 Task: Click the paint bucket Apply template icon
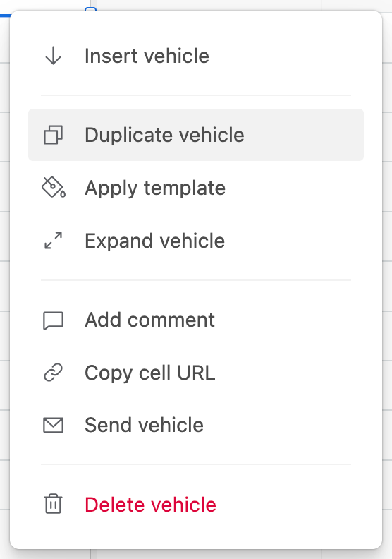pyautogui.click(x=54, y=187)
